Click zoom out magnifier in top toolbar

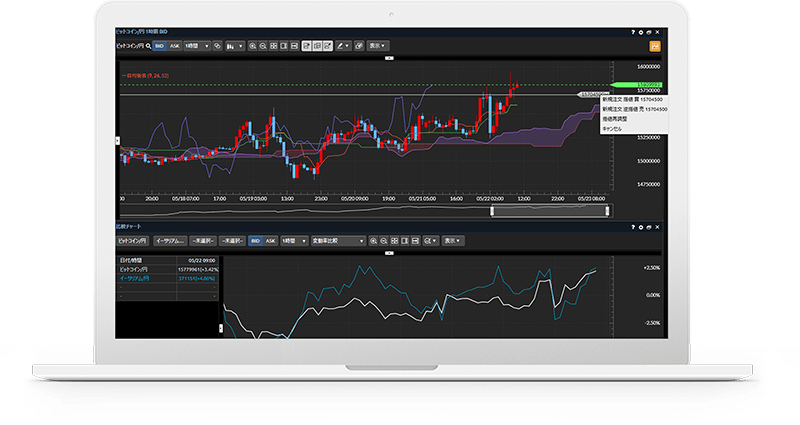(x=264, y=46)
